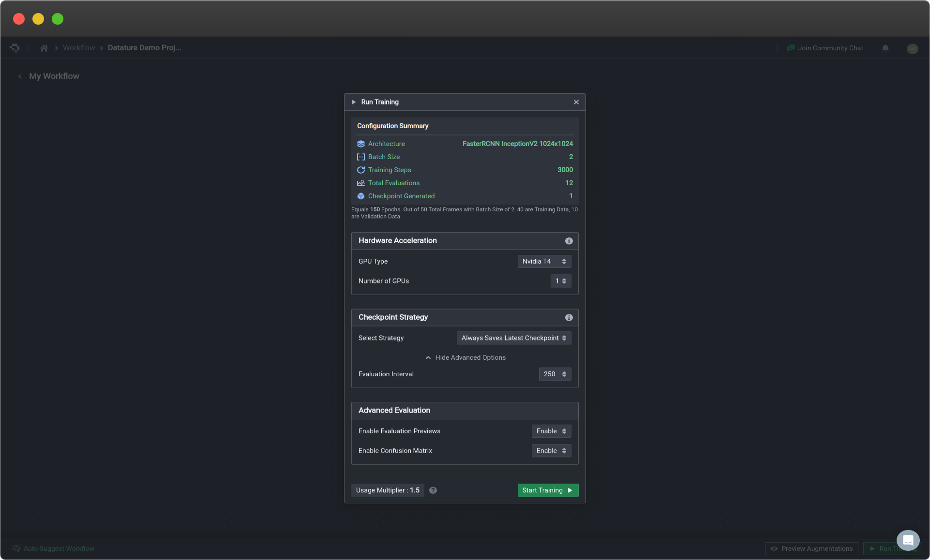Hide Advanced Options by clicking collapse

point(465,357)
